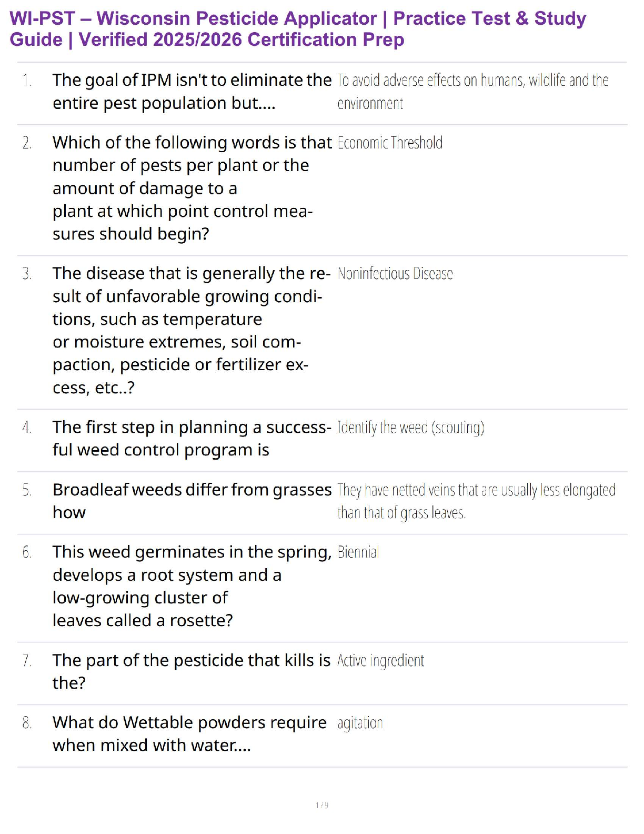Select the answer about avoiding adverse effects
This screenshot has height=834, width=644.
(472, 92)
